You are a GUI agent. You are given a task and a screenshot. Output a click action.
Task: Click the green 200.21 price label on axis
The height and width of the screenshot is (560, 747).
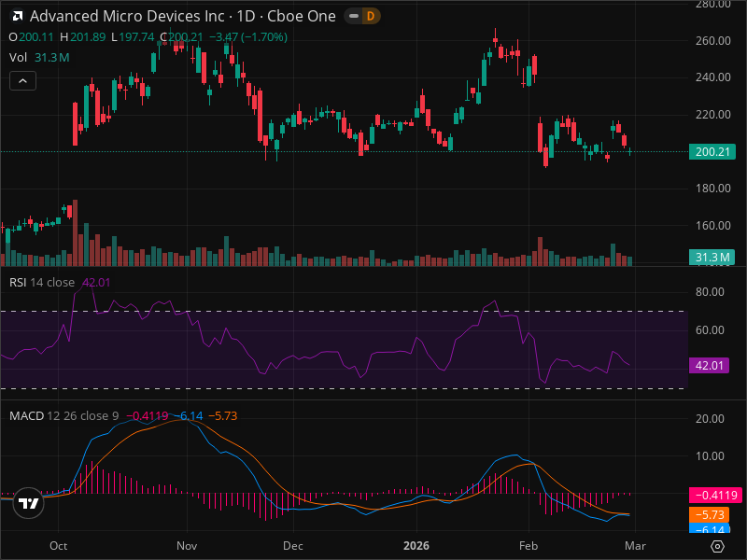coord(712,152)
